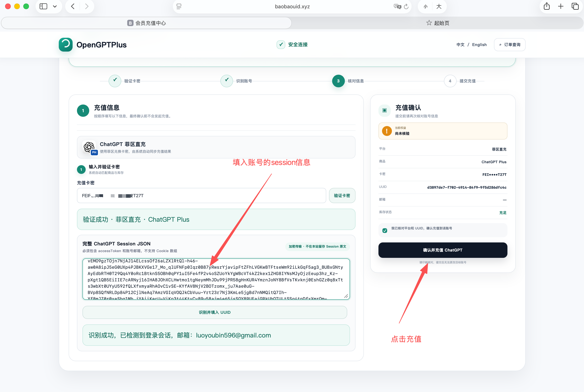Open a new tab with plus icon
This screenshot has height=392, width=584.
tap(561, 6)
